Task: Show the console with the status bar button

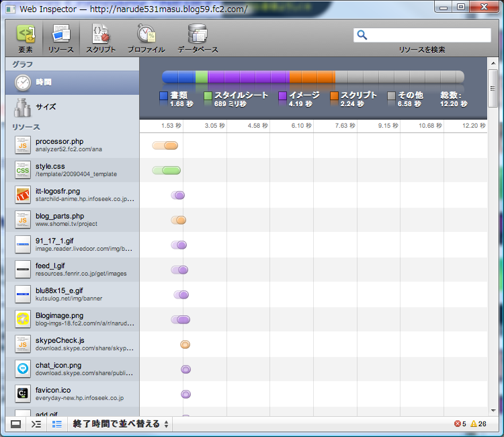Action: point(36,424)
